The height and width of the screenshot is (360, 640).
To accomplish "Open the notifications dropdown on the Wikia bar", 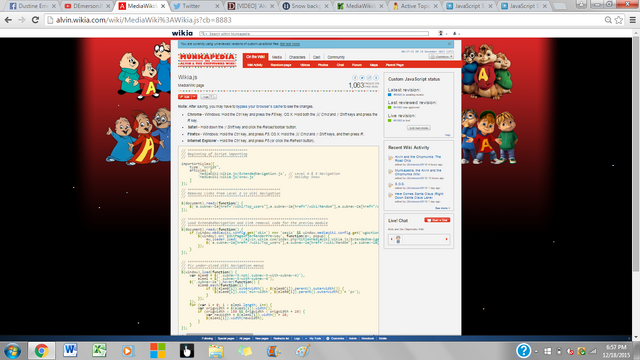I will (456, 33).
